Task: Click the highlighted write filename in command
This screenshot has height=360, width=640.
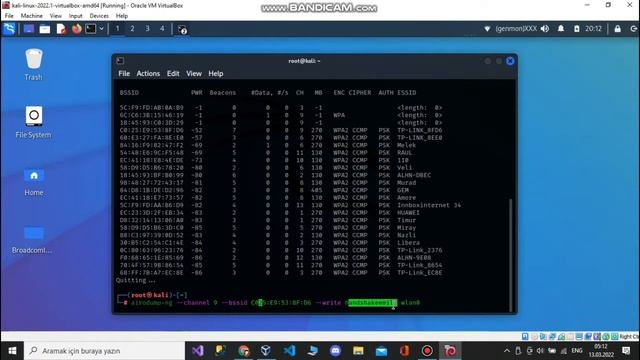Action: 371,302
